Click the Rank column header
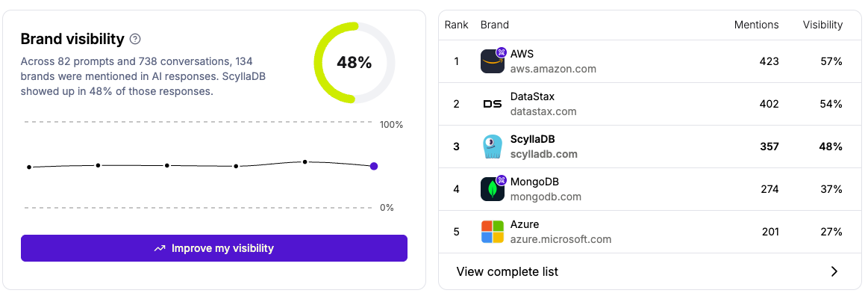 [x=456, y=25]
